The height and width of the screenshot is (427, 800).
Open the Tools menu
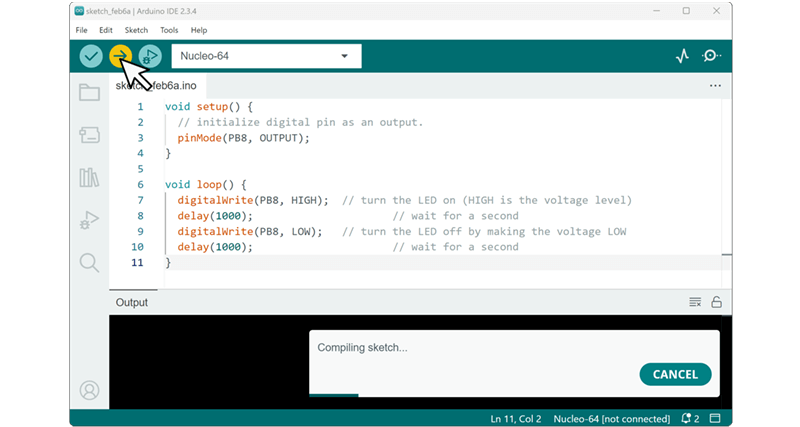(169, 30)
